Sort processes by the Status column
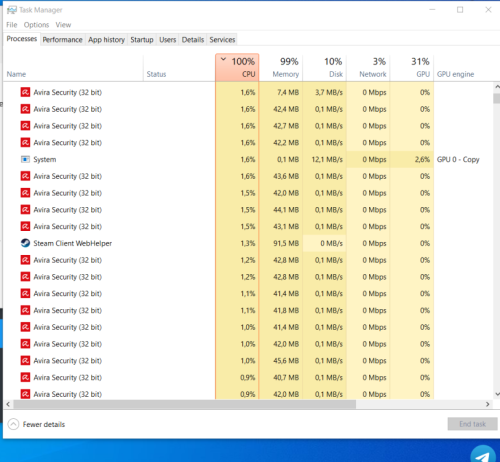The image size is (500, 462). (179, 68)
